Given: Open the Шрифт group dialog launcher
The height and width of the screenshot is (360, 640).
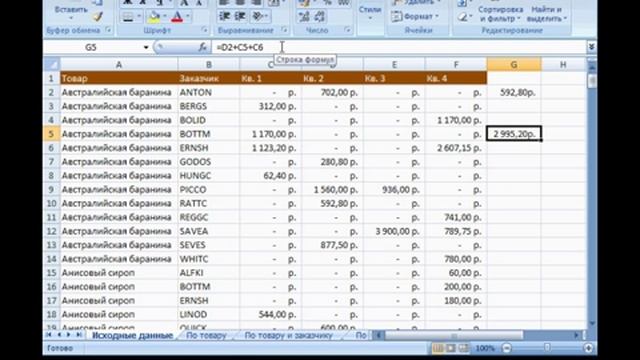Looking at the screenshot, I should click(x=204, y=30).
